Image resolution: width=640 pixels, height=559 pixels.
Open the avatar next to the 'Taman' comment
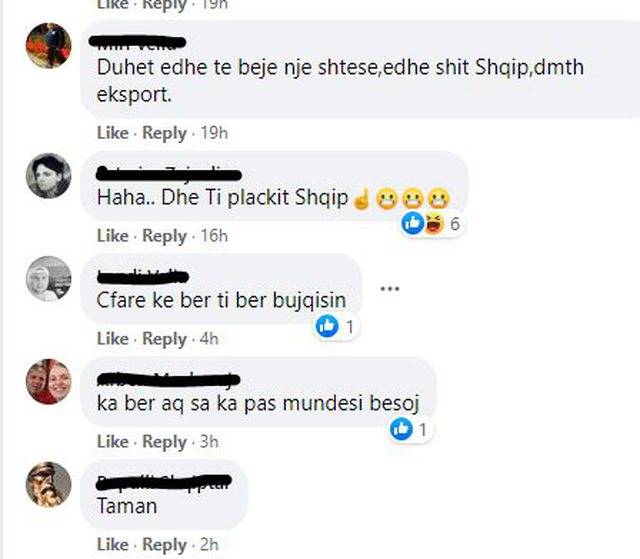point(49,484)
